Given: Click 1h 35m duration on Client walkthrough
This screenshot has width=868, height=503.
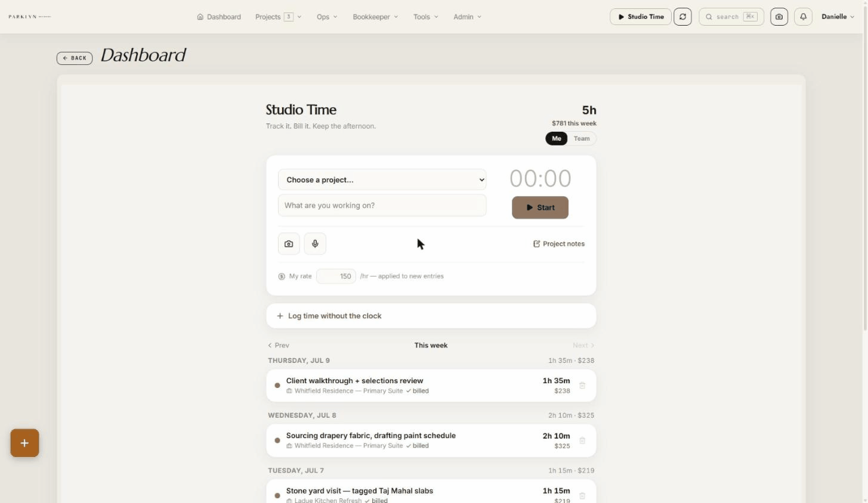Looking at the screenshot, I should pos(556,380).
